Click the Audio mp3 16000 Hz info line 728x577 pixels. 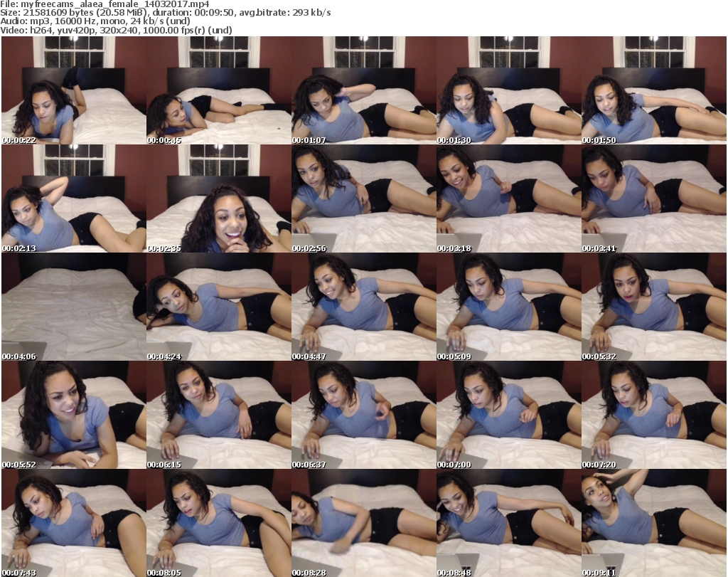(95, 21)
